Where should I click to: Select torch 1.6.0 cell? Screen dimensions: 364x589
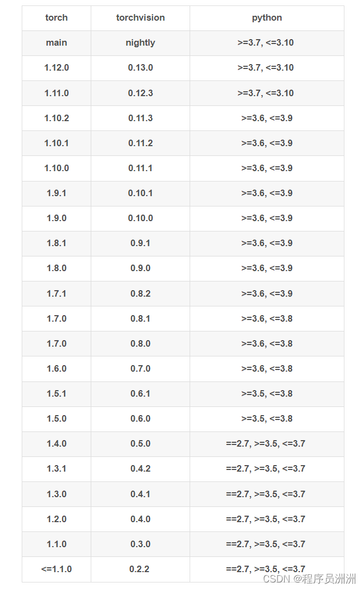click(x=57, y=368)
